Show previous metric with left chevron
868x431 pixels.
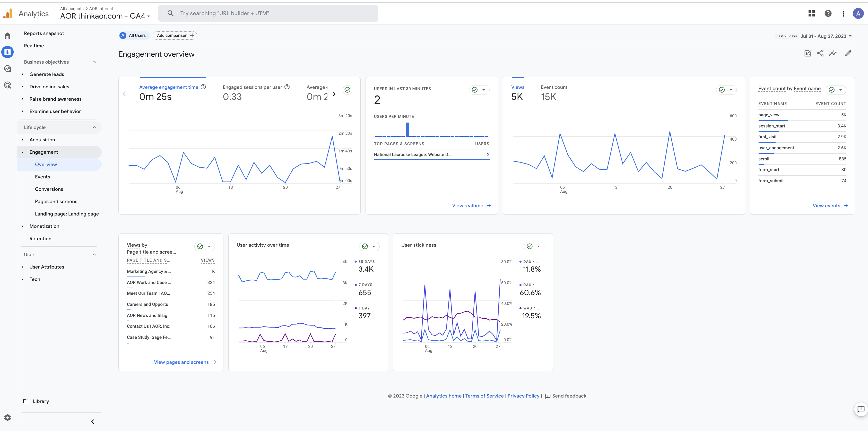click(125, 94)
